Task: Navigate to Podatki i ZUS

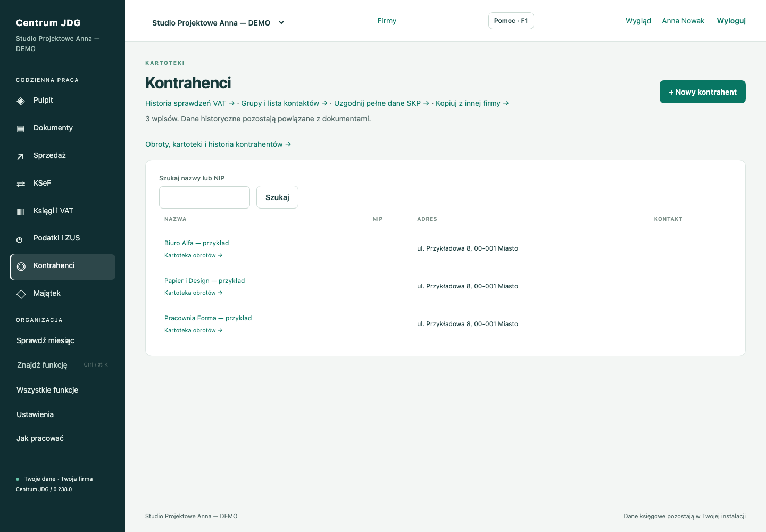Action: (63, 238)
